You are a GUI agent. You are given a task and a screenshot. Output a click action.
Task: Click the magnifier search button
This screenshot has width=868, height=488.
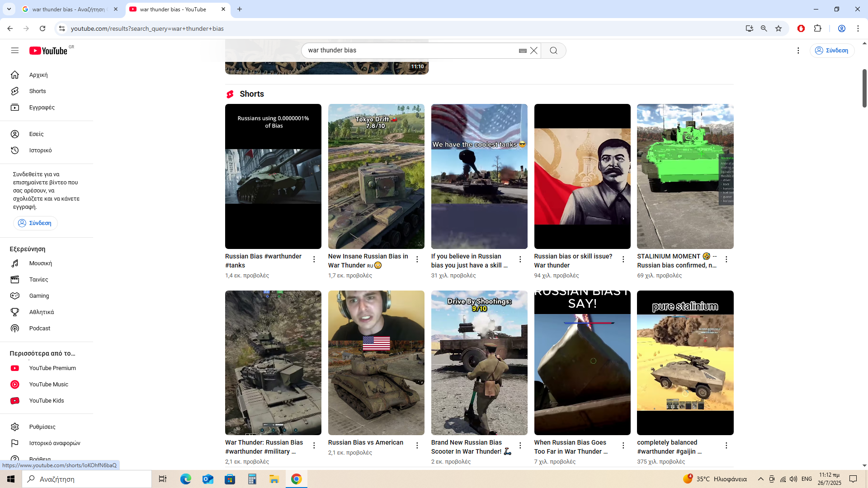point(553,51)
